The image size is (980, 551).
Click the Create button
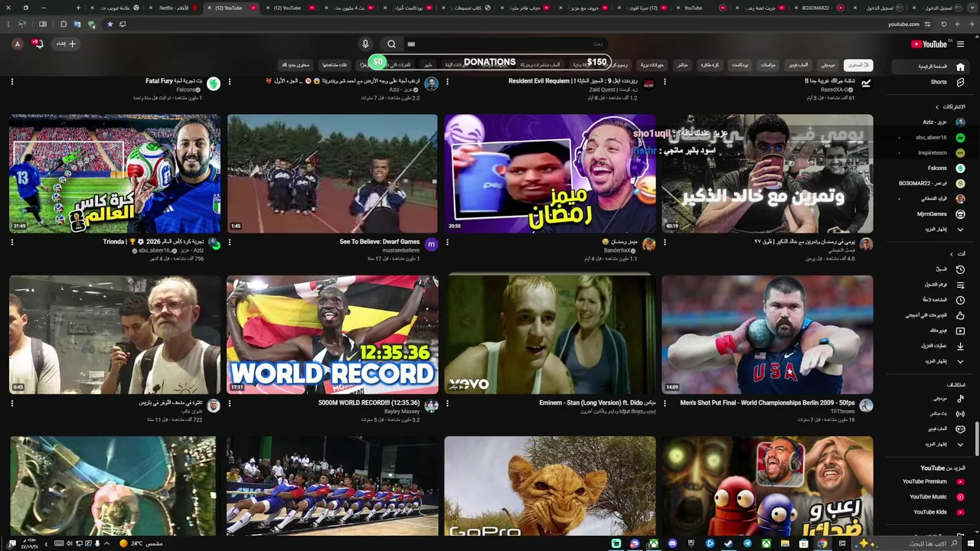[x=67, y=44]
